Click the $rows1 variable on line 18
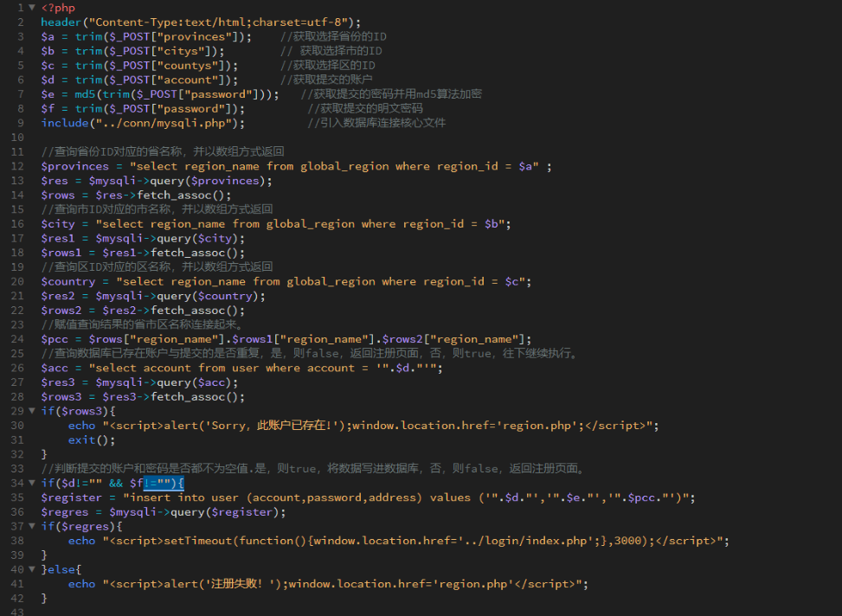 61,253
